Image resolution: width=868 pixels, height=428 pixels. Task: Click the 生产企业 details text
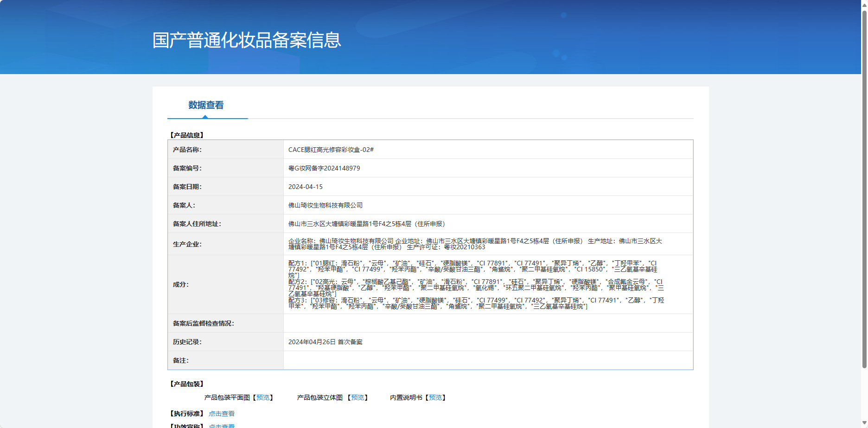tap(475, 244)
